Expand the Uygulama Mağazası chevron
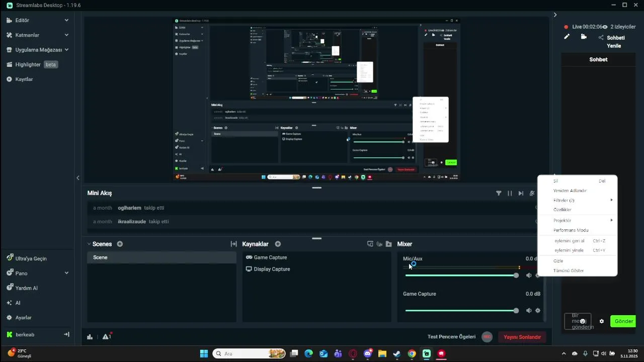This screenshot has height=362, width=644. pyautogui.click(x=66, y=50)
